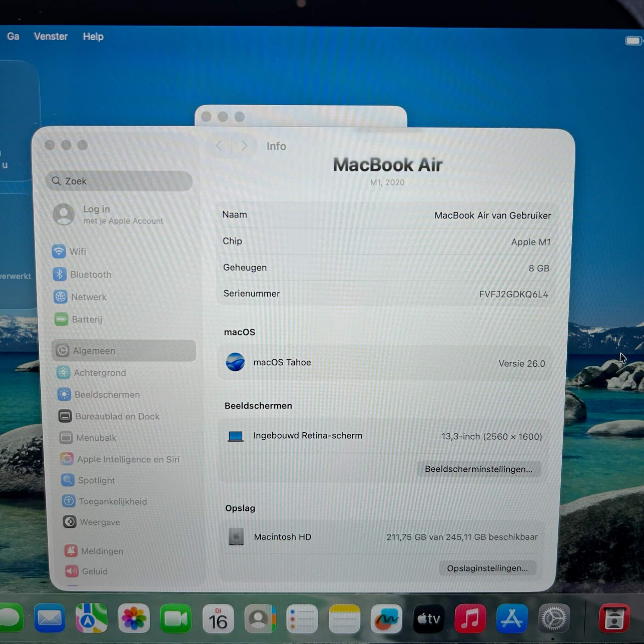Open Weergave settings in sidebar
Image resolution: width=644 pixels, height=644 pixels.
(x=92, y=522)
